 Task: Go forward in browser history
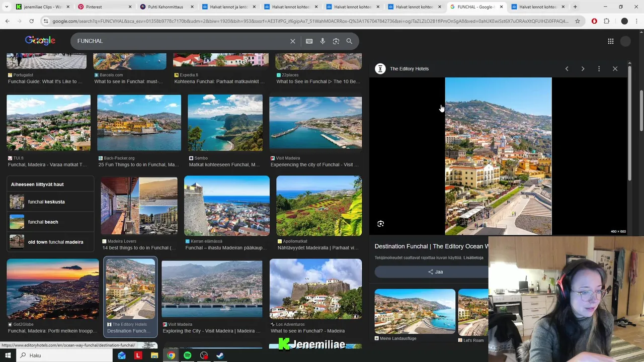tap(19, 21)
